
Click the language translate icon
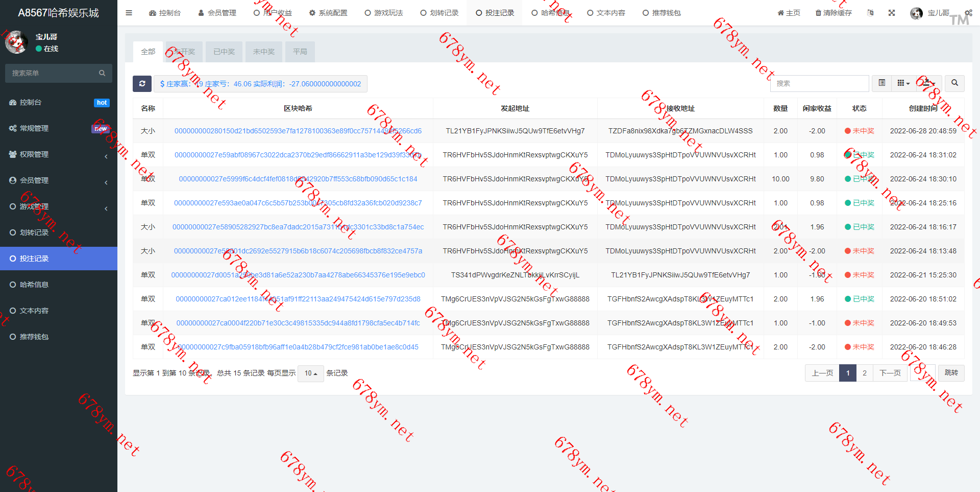[x=870, y=13]
